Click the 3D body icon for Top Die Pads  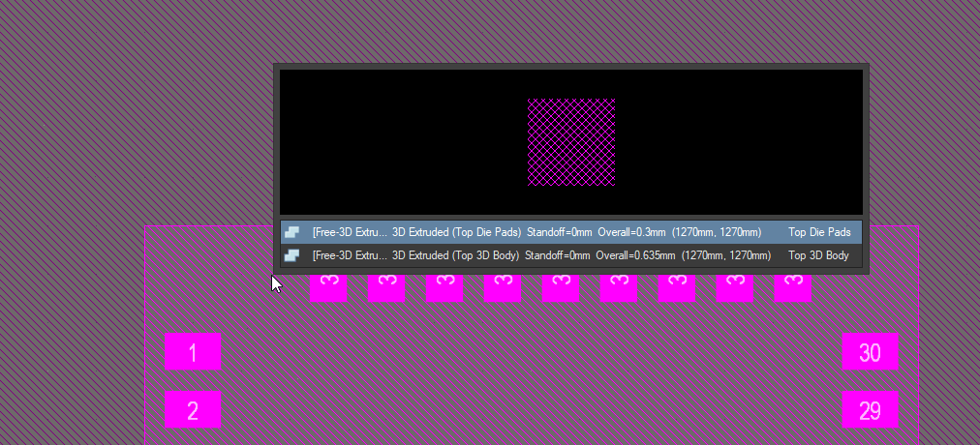[291, 232]
